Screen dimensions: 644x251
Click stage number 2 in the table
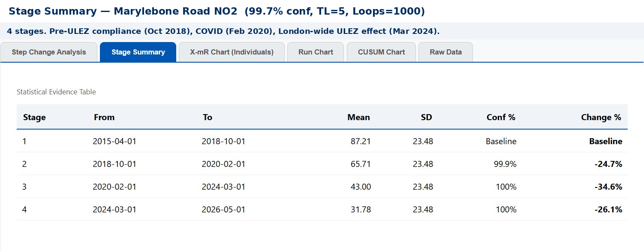(x=24, y=164)
